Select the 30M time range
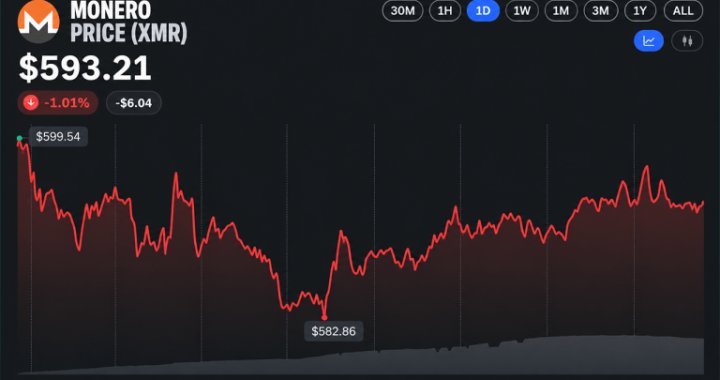The image size is (720, 380). click(x=403, y=11)
